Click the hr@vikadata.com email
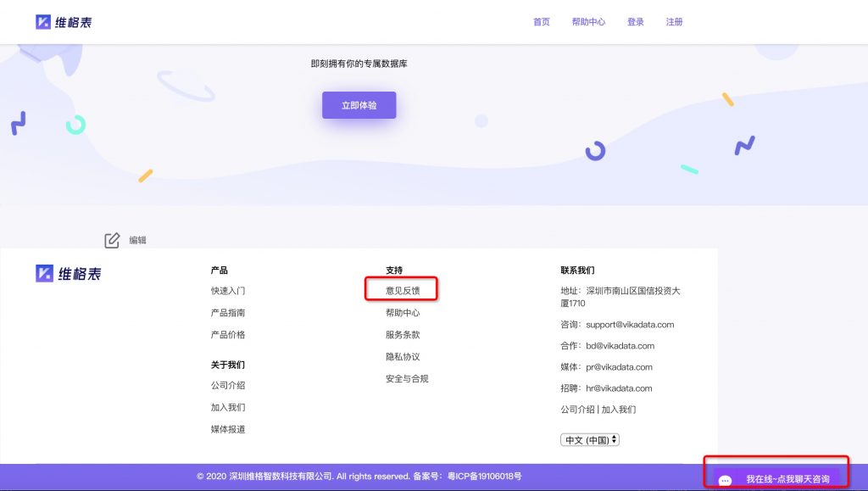The height and width of the screenshot is (491, 868). pos(619,388)
